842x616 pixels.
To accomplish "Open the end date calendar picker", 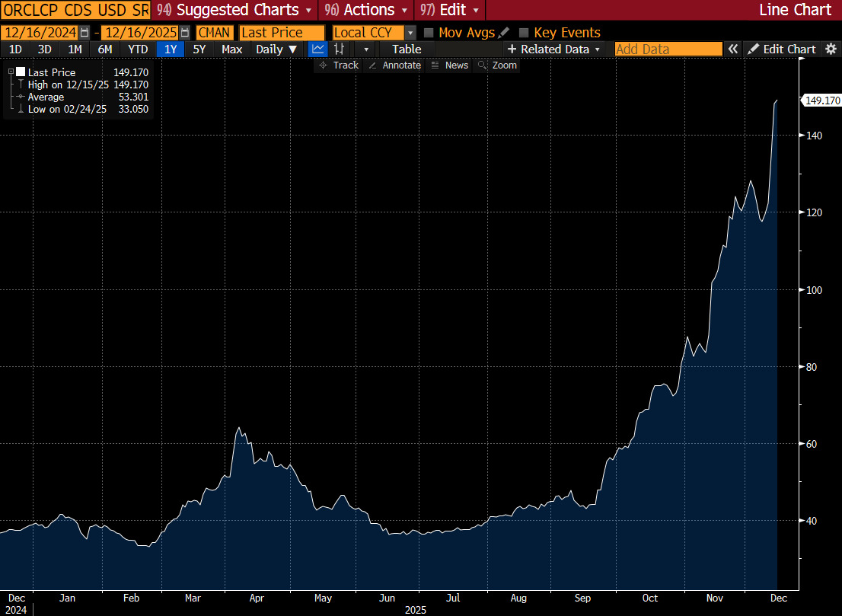I will tap(185, 33).
